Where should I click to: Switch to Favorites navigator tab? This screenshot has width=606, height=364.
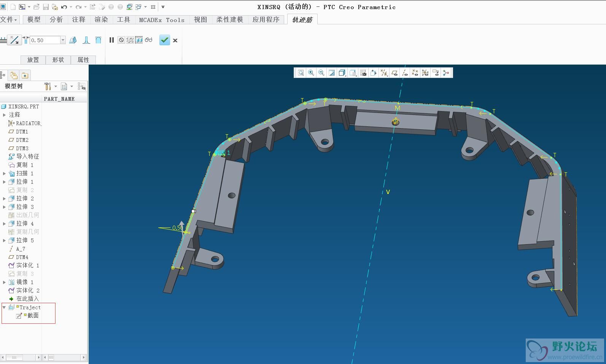(x=25, y=75)
